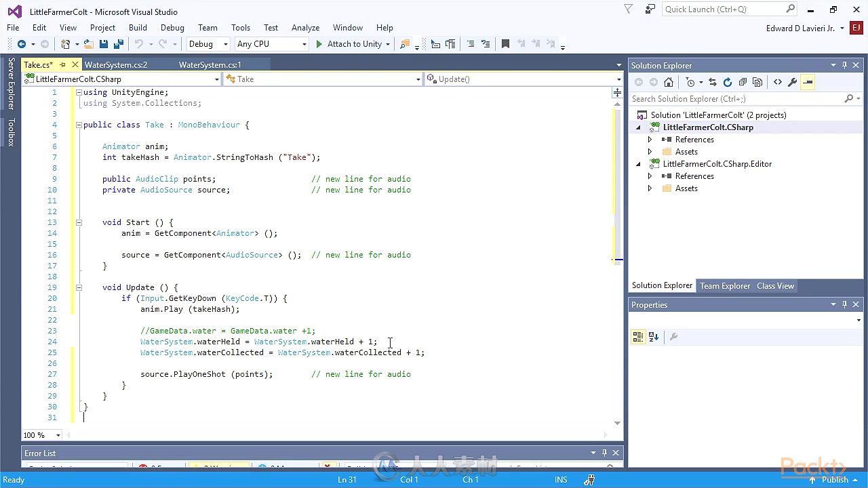Collapse the Update() method outline
This screenshot has width=868, height=488.
pyautogui.click(x=79, y=287)
